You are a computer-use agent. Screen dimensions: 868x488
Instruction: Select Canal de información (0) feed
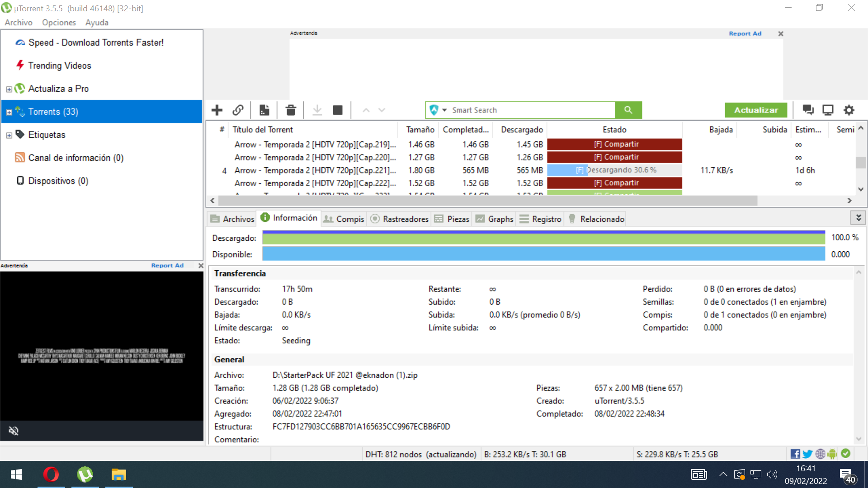(x=76, y=158)
